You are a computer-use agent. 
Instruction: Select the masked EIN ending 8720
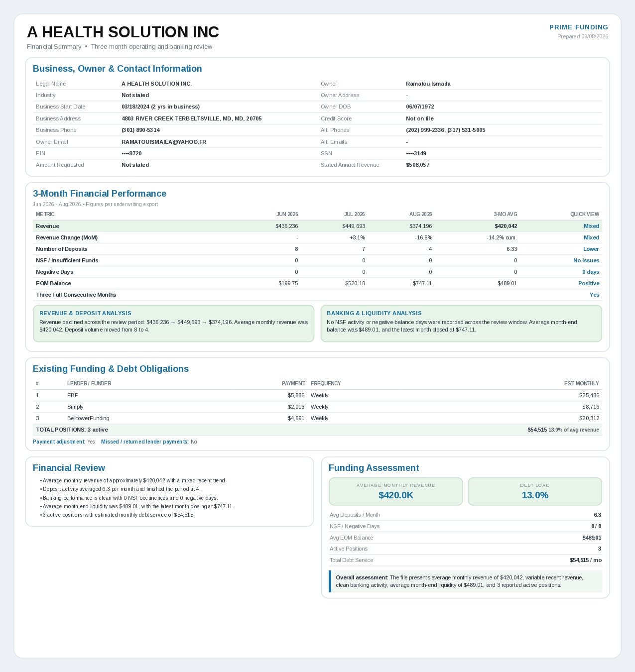tap(131, 153)
